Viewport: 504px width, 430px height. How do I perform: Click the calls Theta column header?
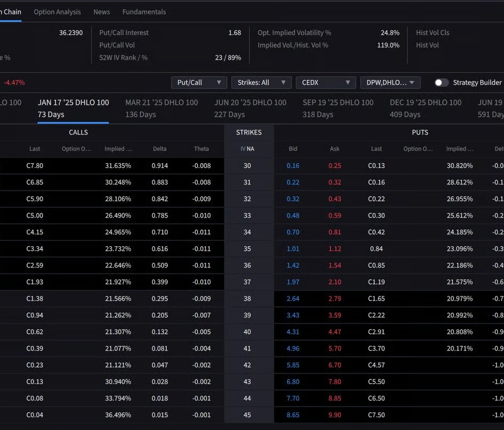tap(201, 149)
